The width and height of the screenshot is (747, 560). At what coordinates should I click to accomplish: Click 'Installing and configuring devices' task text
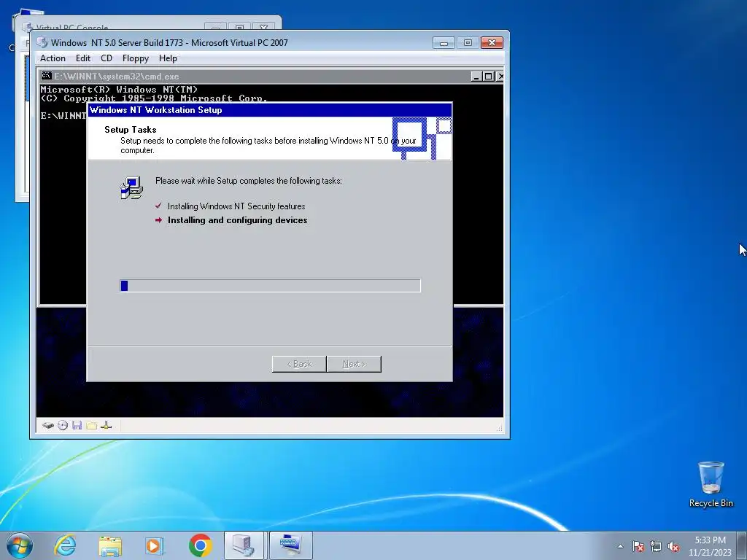coord(237,220)
